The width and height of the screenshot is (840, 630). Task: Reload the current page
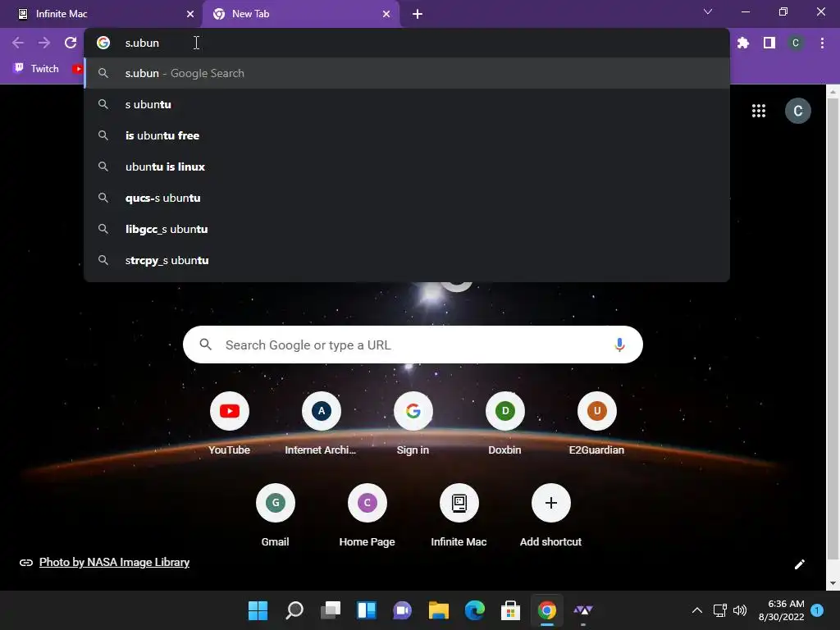point(71,43)
